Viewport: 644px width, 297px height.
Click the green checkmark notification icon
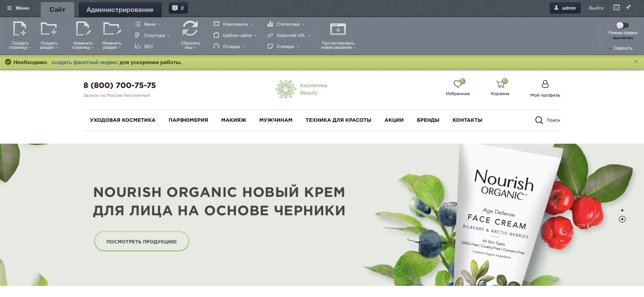[x=8, y=62]
